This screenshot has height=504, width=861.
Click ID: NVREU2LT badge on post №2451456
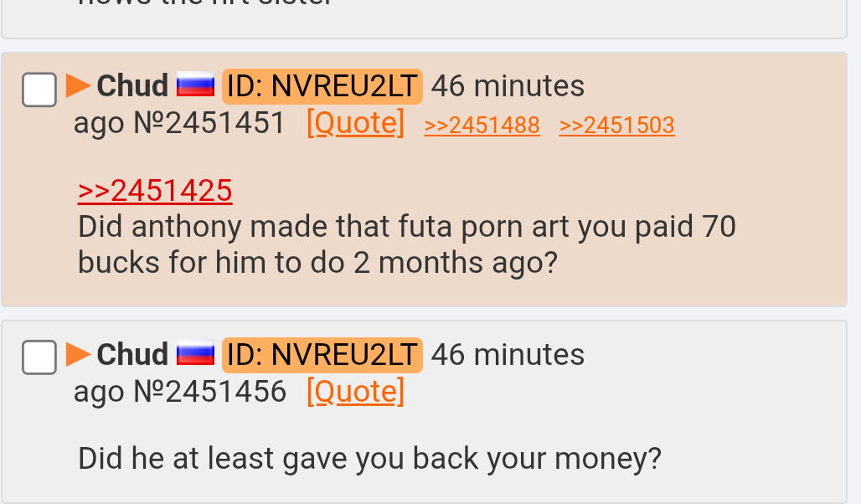tap(322, 355)
